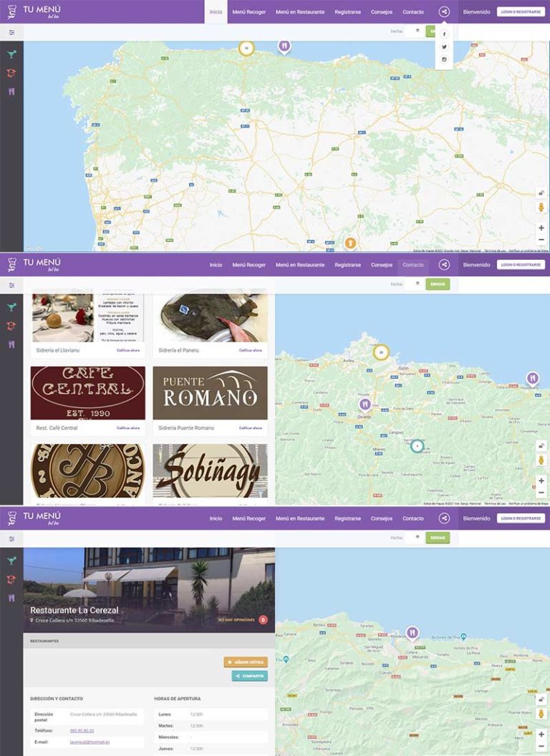Viewport: 550px width, 756px height.
Task: Open Menú Recoger on the full-map page
Action: [249, 11]
